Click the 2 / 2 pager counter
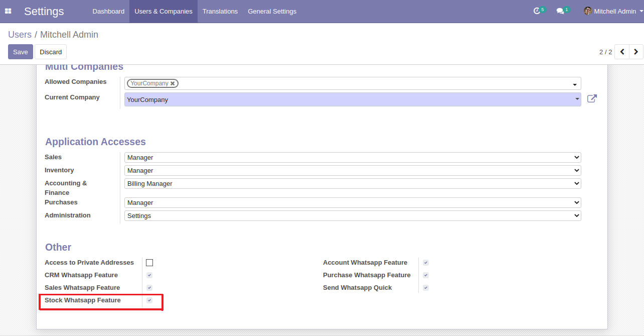644x336 pixels. [606, 52]
